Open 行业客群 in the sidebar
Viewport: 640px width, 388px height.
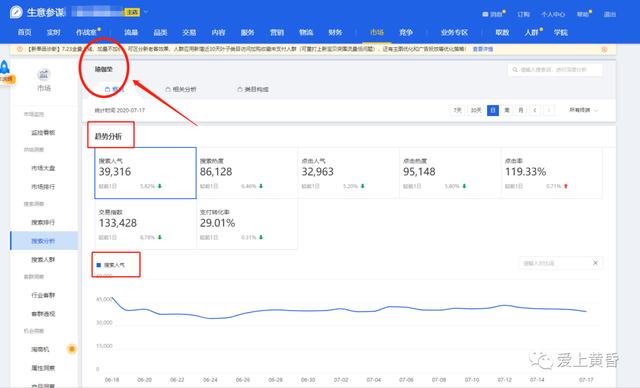click(x=43, y=295)
